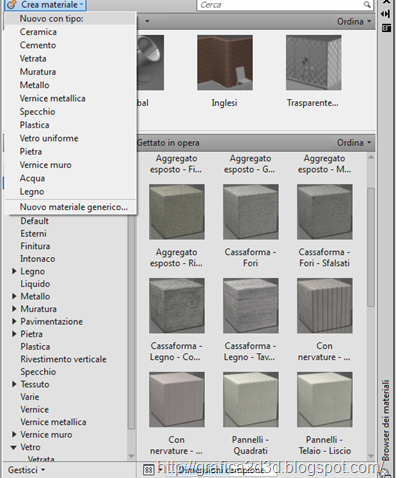
Task: Click the material grid scrollbar down arrow
Action: (371, 456)
